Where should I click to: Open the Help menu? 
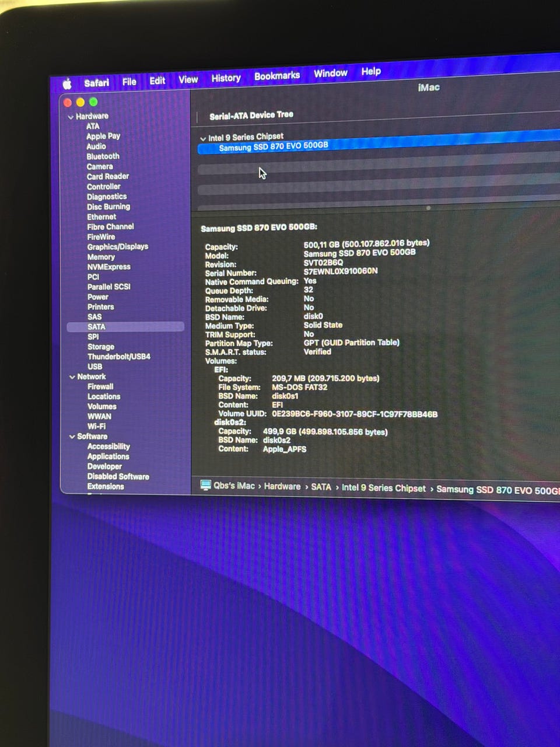click(x=371, y=71)
